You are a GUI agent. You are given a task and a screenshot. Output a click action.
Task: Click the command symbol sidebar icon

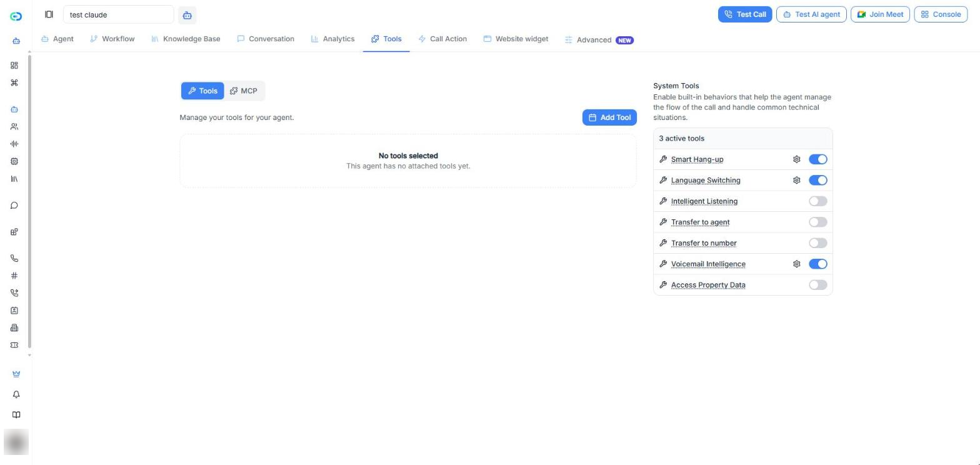point(14,82)
